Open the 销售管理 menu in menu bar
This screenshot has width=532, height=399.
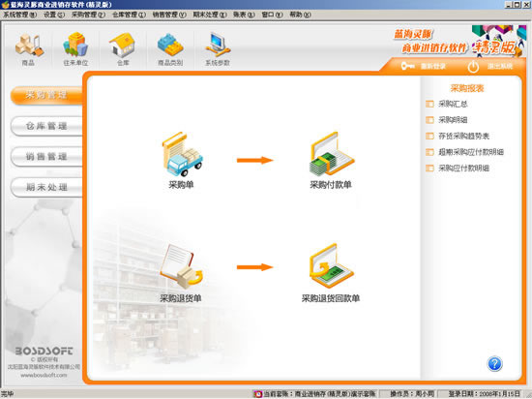(x=169, y=15)
